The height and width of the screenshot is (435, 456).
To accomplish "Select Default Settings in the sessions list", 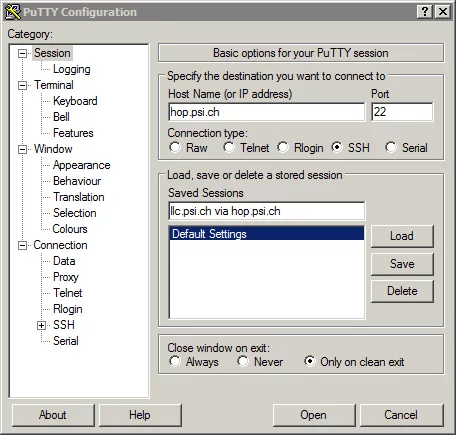I will click(267, 234).
